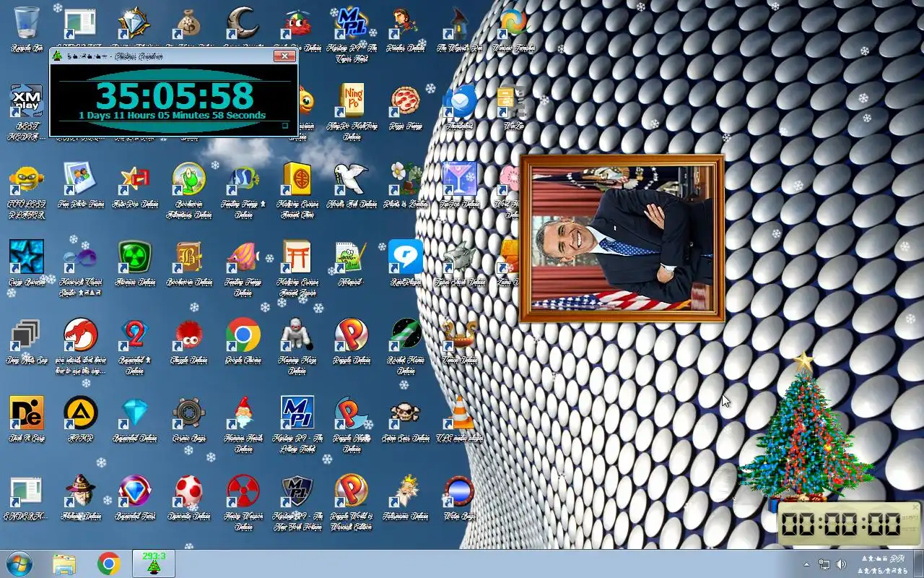
Task: Open the crescent moon game icon
Action: (x=243, y=22)
